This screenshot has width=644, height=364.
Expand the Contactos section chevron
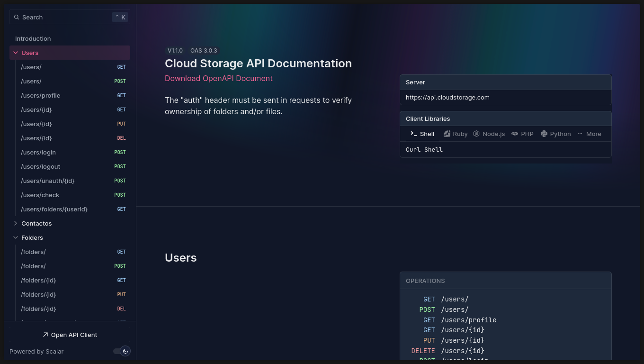[x=16, y=223]
